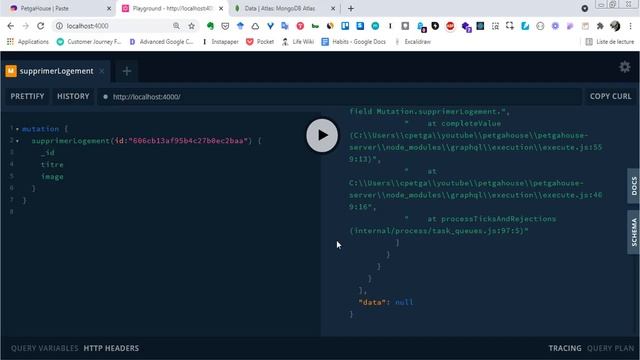This screenshot has height=360, width=640.
Task: Click the "data" key in response
Action: click(372, 302)
